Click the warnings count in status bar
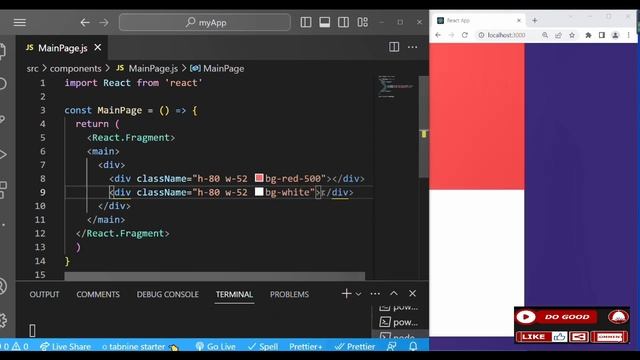Viewport: 640px width, 360px height. 20,347
